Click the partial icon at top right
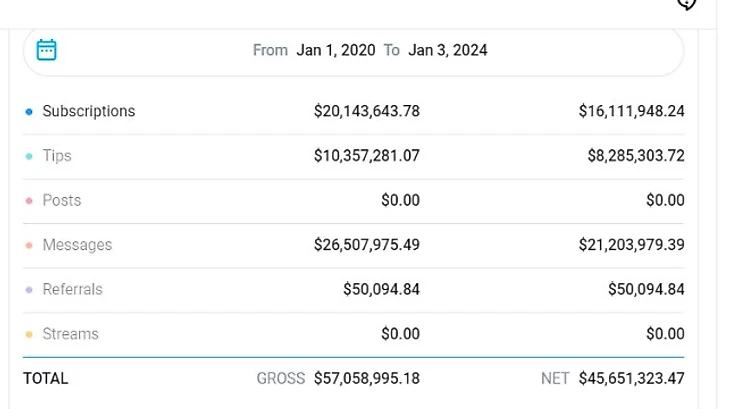This screenshot has height=409, width=730. pyautogui.click(x=687, y=4)
